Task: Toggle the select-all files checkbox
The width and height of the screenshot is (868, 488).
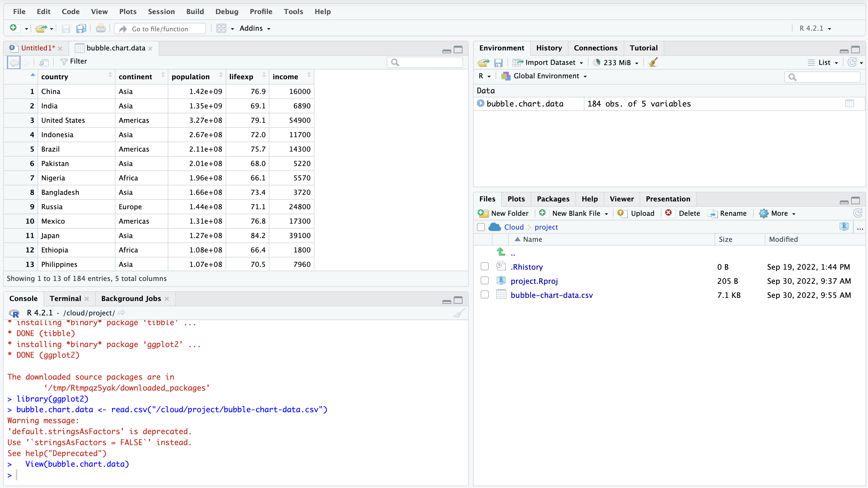Action: [x=481, y=227]
